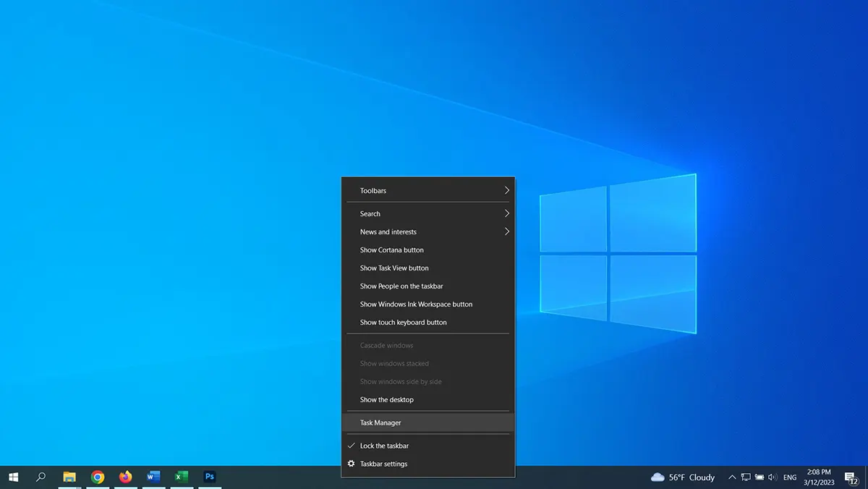Click the network icon in system tray
868x489 pixels.
[x=746, y=477]
